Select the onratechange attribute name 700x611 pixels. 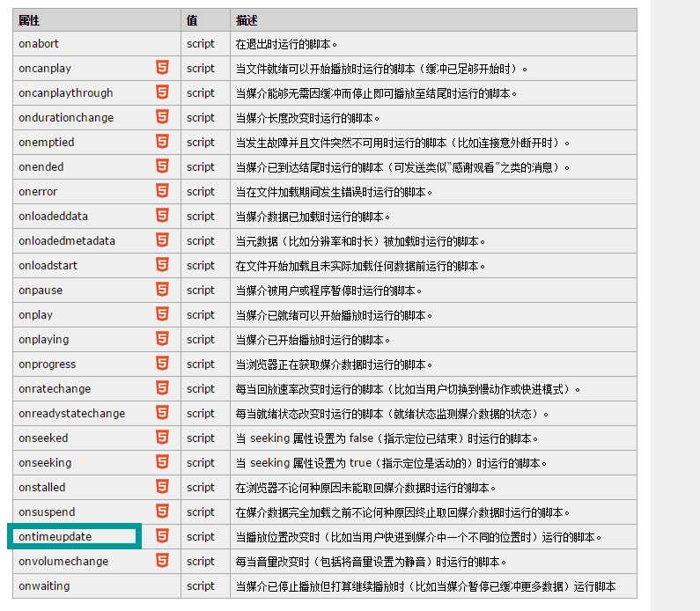(x=55, y=389)
